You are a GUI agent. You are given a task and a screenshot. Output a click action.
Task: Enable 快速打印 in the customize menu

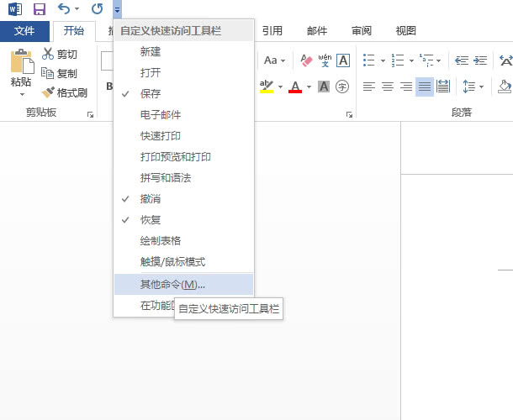pyautogui.click(x=183, y=136)
